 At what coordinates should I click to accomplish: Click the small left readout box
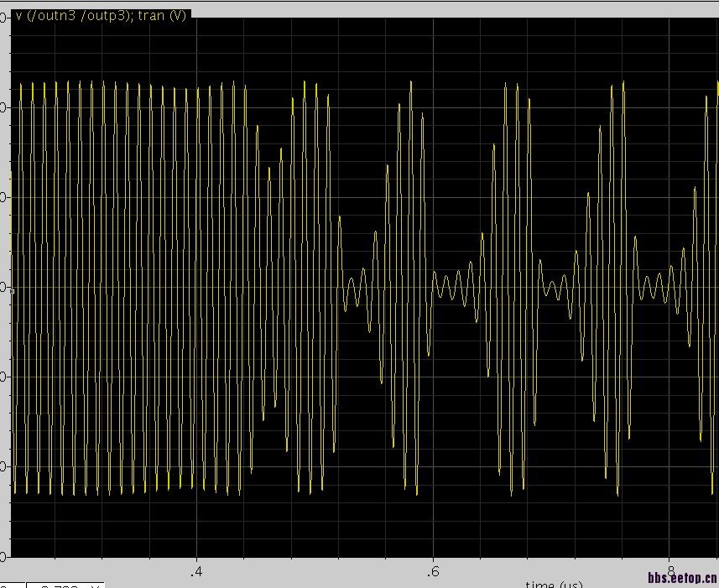[13, 585]
